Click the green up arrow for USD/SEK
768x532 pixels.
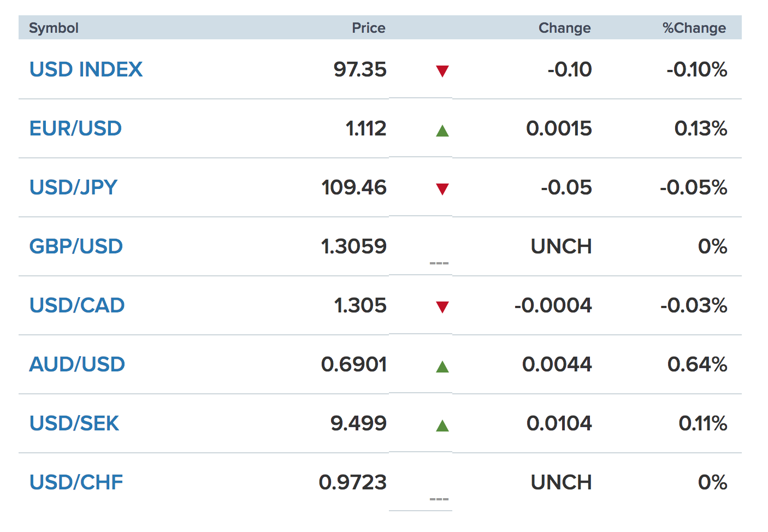point(442,425)
